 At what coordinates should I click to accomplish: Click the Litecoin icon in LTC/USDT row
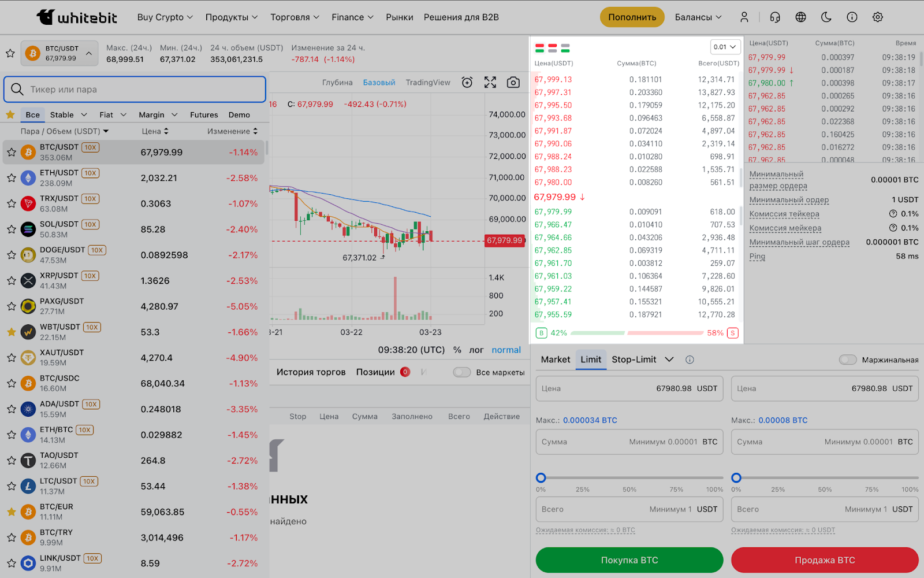pos(28,486)
